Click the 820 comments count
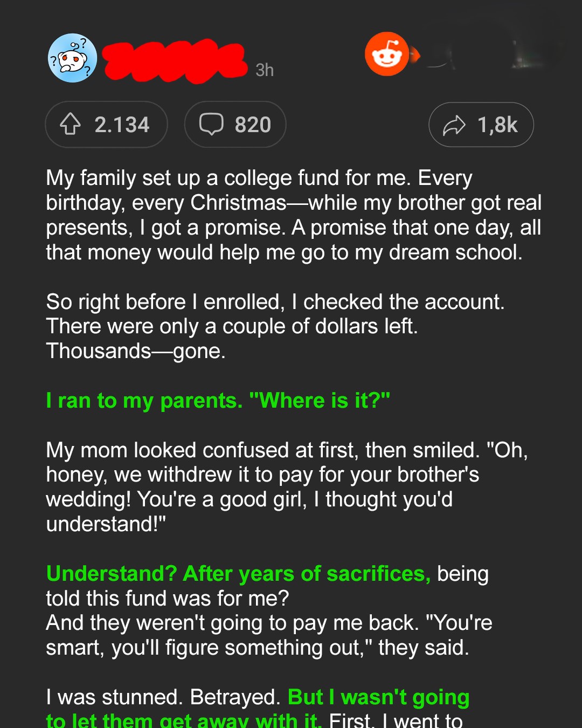Viewport: 582px width, 728px height. point(253,125)
